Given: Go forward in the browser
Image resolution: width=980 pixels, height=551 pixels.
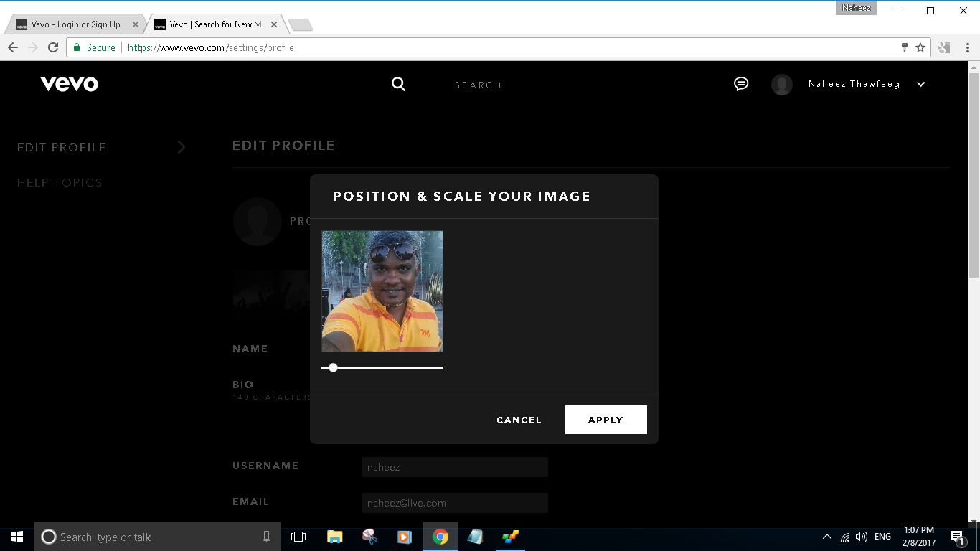Looking at the screenshot, I should pyautogui.click(x=32, y=47).
